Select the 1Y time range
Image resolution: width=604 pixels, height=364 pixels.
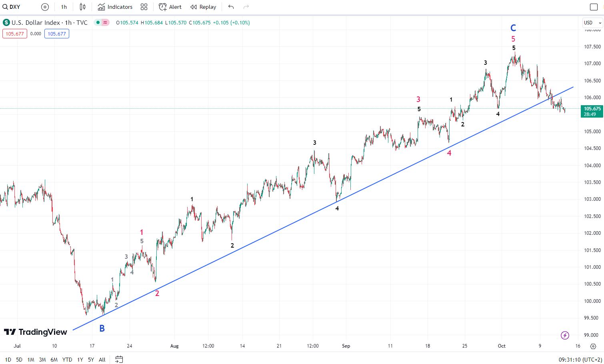(x=80, y=360)
